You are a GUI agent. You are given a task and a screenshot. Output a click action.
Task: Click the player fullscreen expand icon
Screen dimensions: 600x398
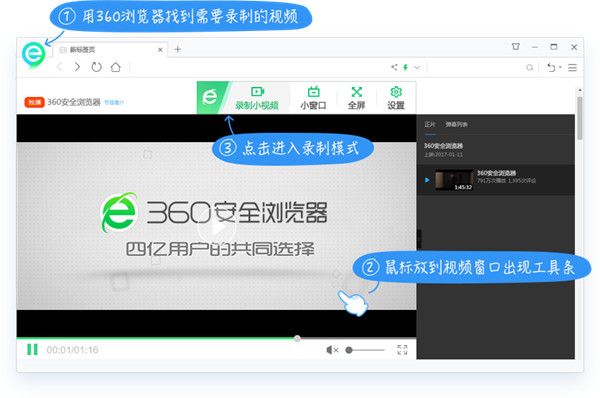pos(402,349)
